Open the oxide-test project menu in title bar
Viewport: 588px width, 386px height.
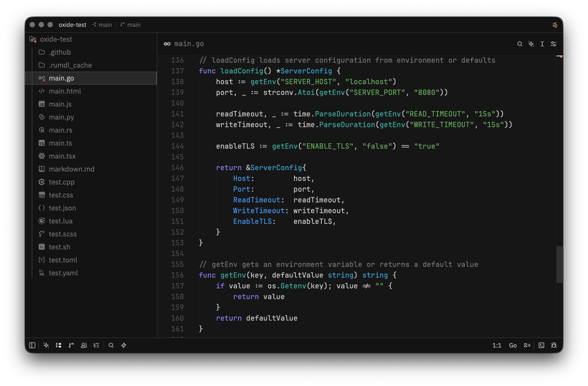click(x=73, y=25)
